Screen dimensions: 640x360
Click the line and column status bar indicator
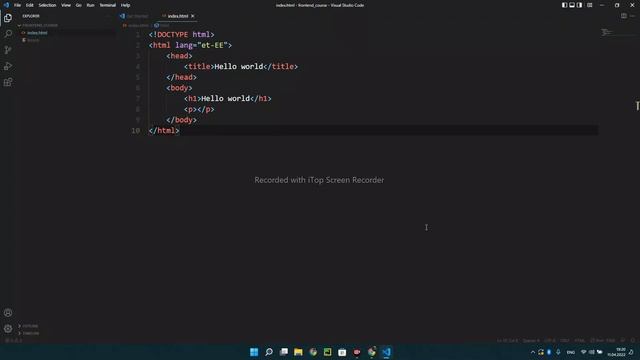pos(507,340)
